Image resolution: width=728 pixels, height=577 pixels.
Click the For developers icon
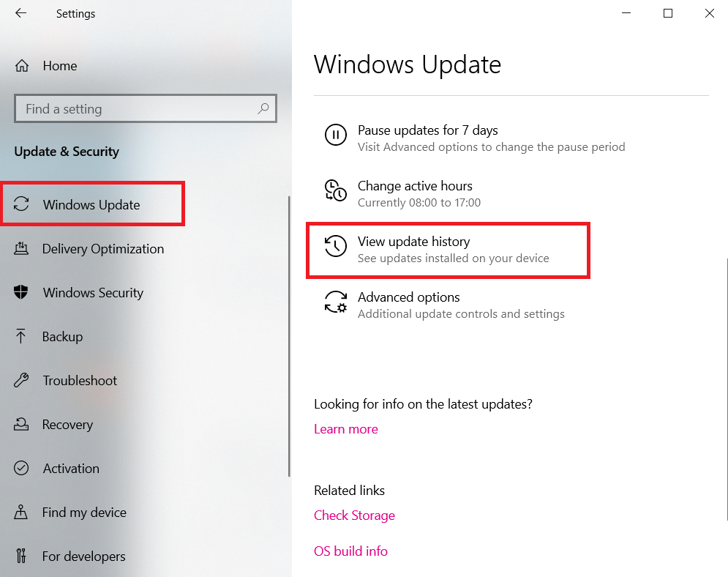pyautogui.click(x=22, y=556)
